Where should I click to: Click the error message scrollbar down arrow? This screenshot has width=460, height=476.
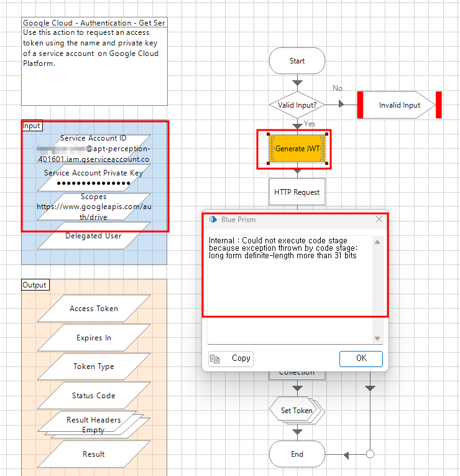(377, 338)
